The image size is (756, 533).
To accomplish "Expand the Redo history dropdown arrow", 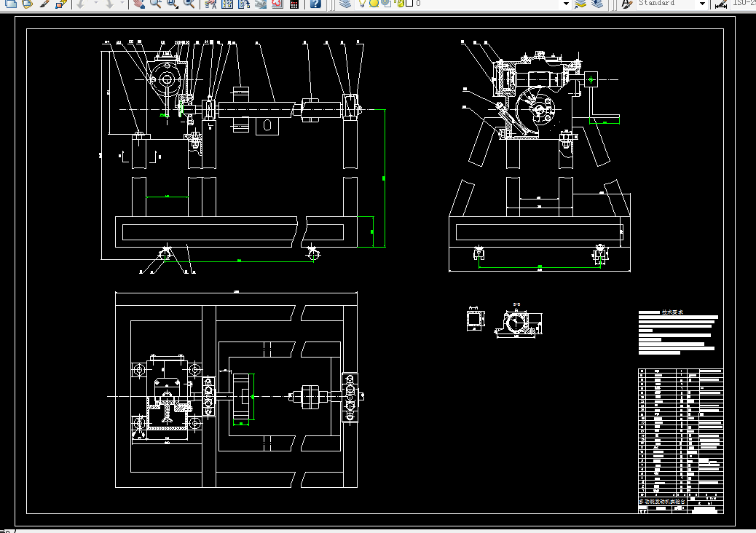I will pos(122,4).
